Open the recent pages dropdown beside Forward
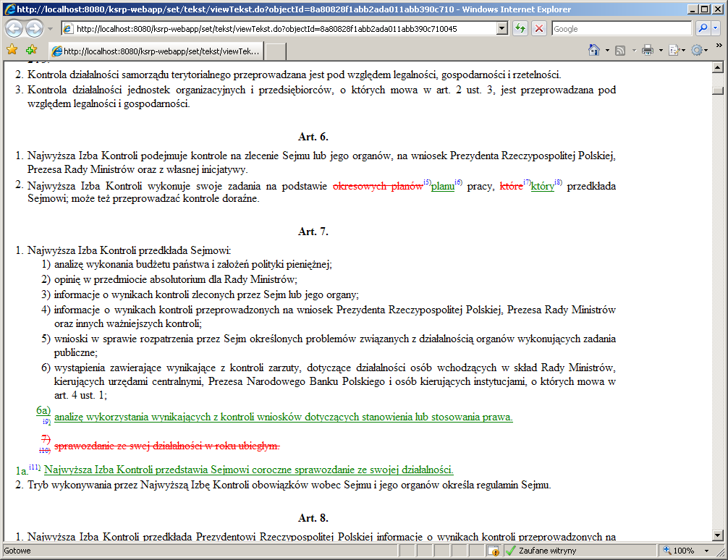This screenshot has width=728, height=560. pyautogui.click(x=50, y=29)
